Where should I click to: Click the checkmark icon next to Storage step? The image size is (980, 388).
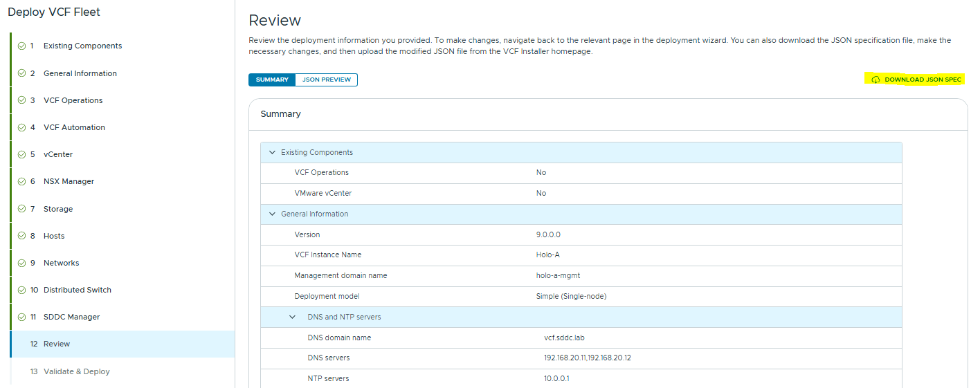(21, 209)
